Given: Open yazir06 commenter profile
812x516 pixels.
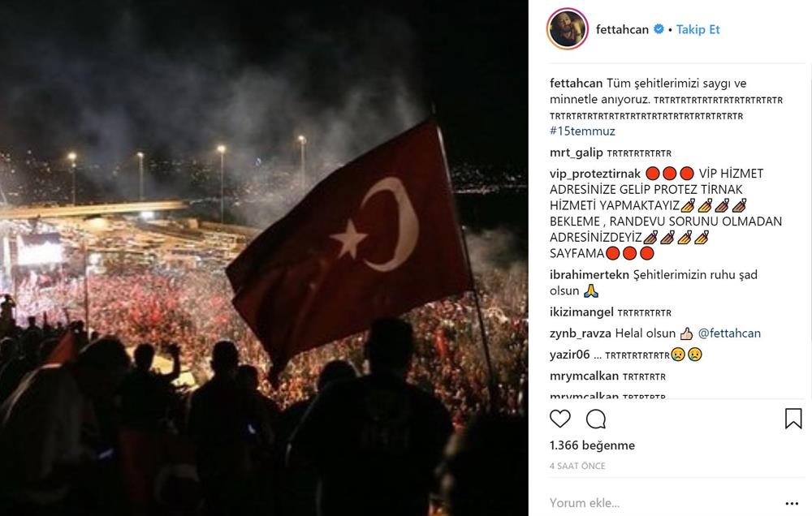Looking at the screenshot, I should point(570,355).
